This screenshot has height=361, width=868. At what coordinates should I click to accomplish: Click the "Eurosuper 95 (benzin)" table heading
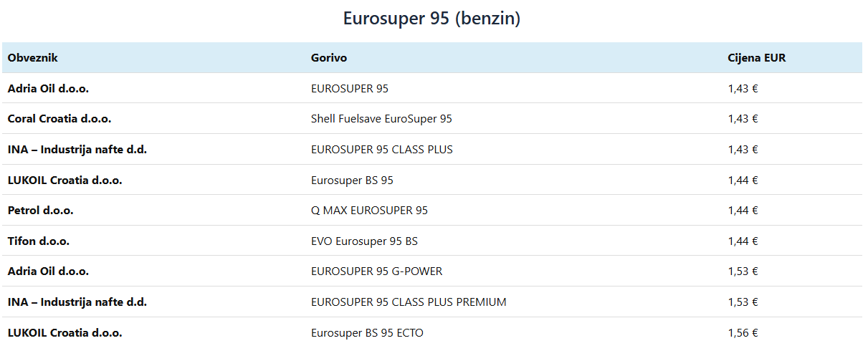click(x=431, y=19)
